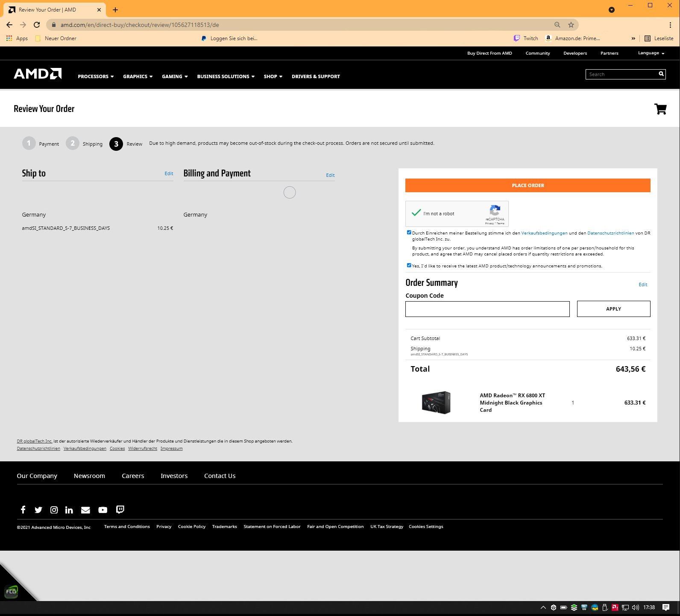Viewport: 680px width, 616px height.
Task: Click the email envelope icon in footer
Action: [x=85, y=510]
